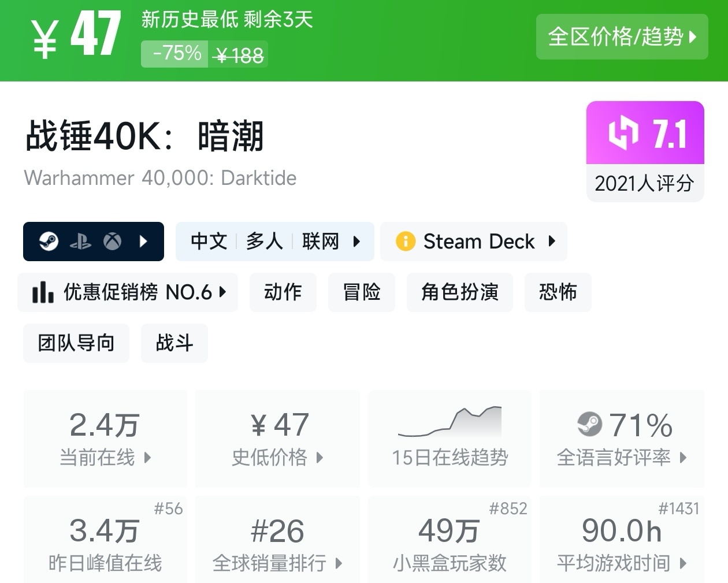Viewport: 728px width, 583px height.
Task: Open the 昨日峰值在线 3.4万 card
Action: (x=106, y=539)
